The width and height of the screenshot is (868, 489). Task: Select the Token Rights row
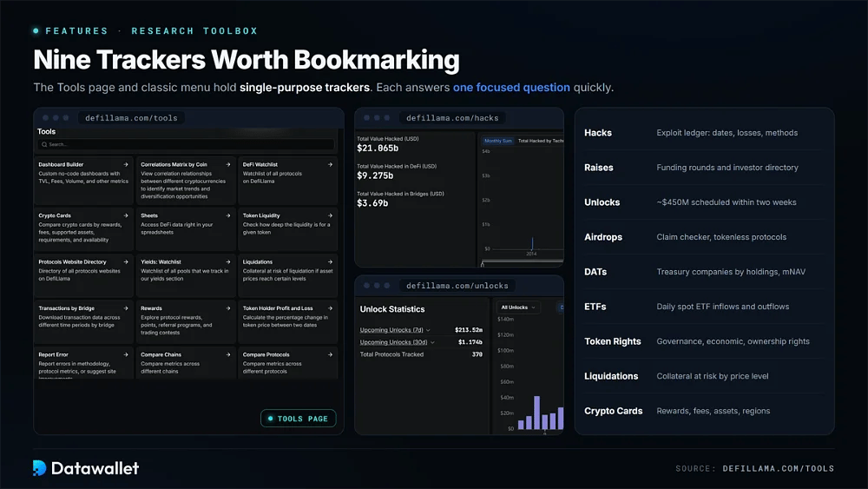pyautogui.click(x=704, y=341)
